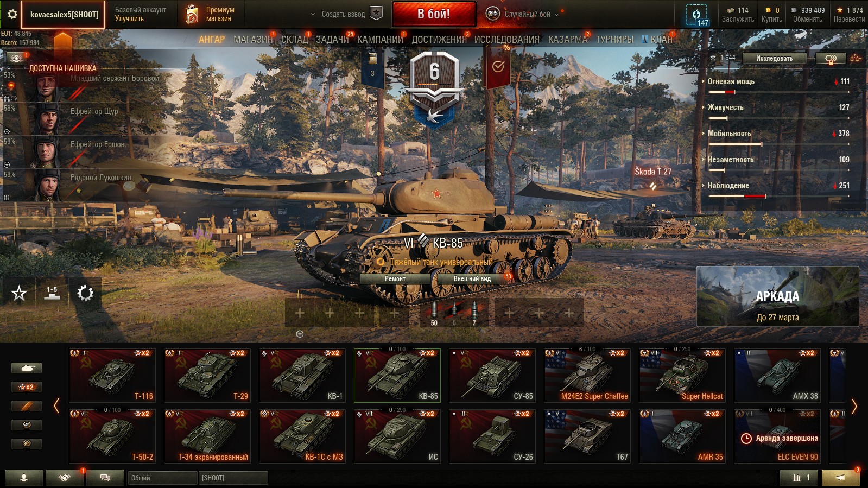Click the Ремонт button under KB-85

[395, 279]
